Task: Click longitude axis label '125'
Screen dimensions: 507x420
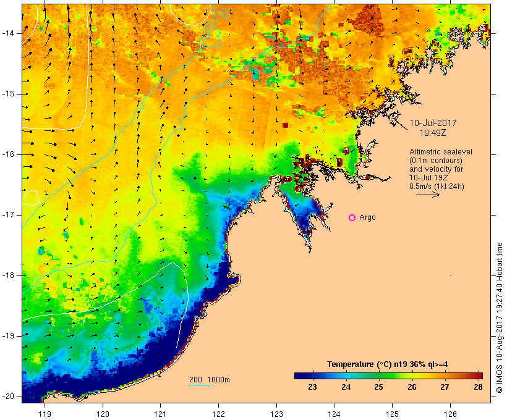Action: pos(393,414)
